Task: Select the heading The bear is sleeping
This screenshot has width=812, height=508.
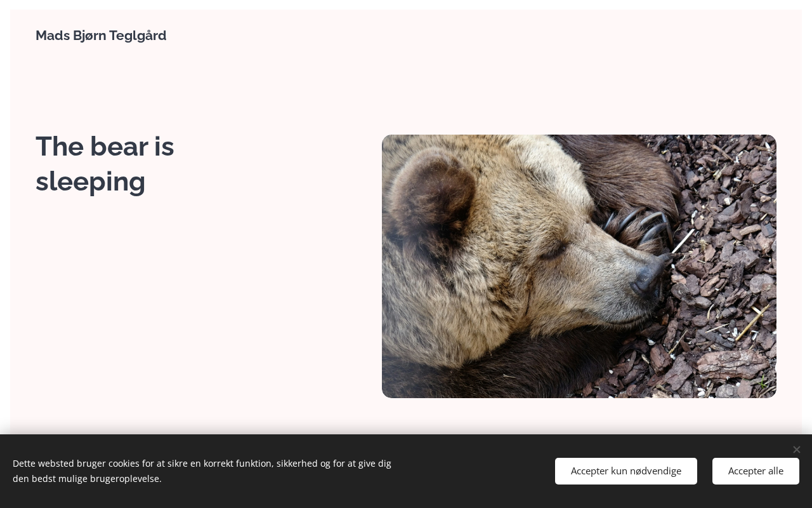Action: pos(105,164)
